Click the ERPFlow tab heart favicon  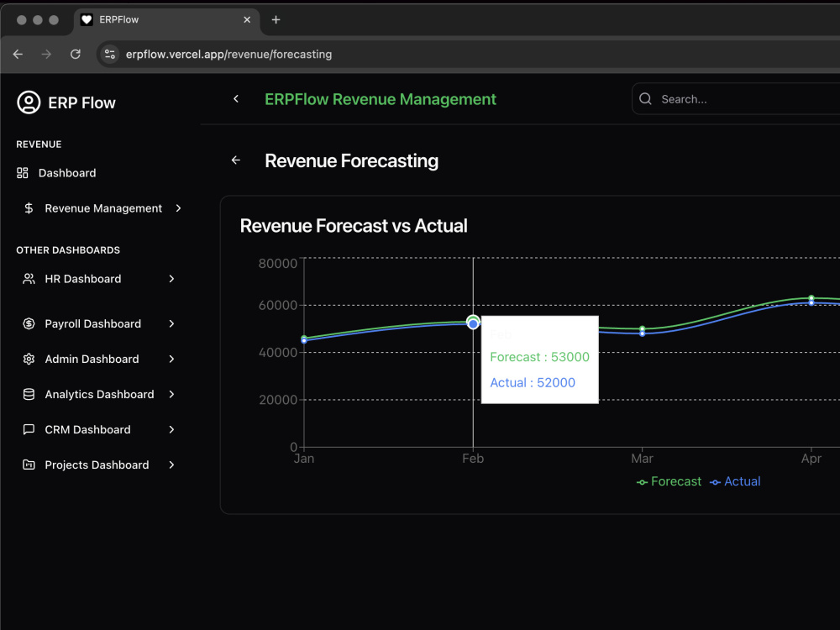87,20
